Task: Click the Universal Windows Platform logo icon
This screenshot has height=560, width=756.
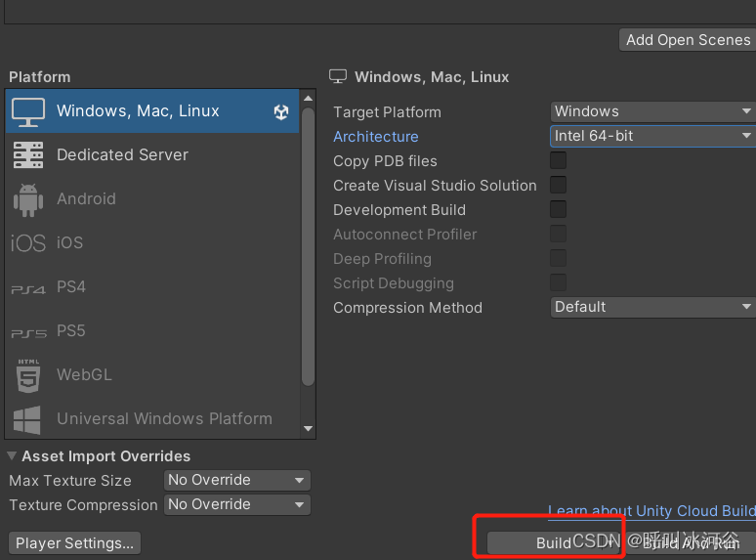Action: click(x=27, y=419)
